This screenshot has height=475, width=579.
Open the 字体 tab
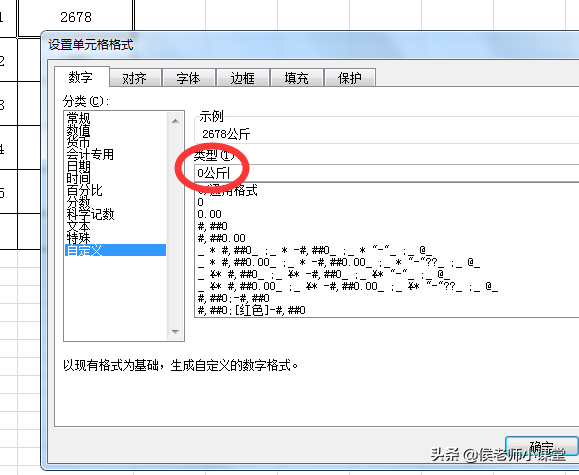pyautogui.click(x=189, y=78)
